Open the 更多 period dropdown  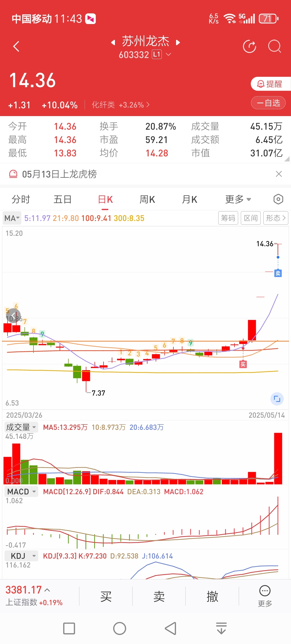[238, 200]
